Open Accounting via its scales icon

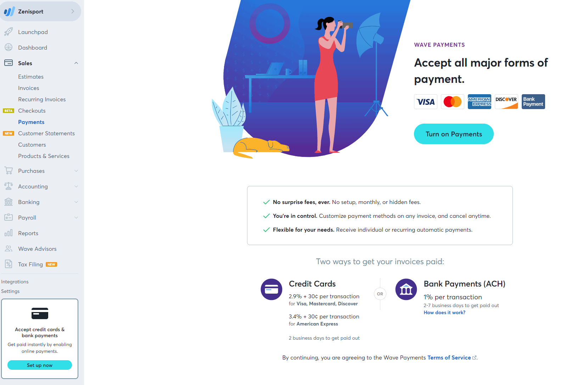click(9, 186)
